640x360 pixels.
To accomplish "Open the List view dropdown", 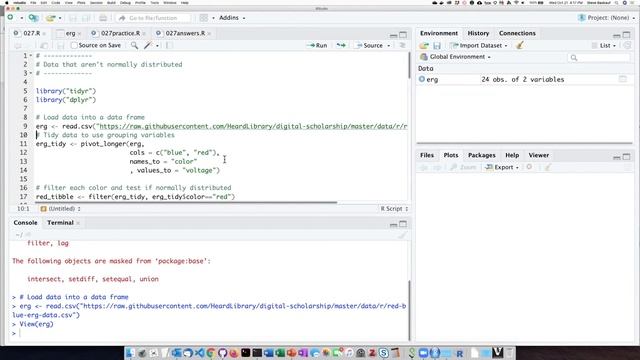I will tap(604, 45).
